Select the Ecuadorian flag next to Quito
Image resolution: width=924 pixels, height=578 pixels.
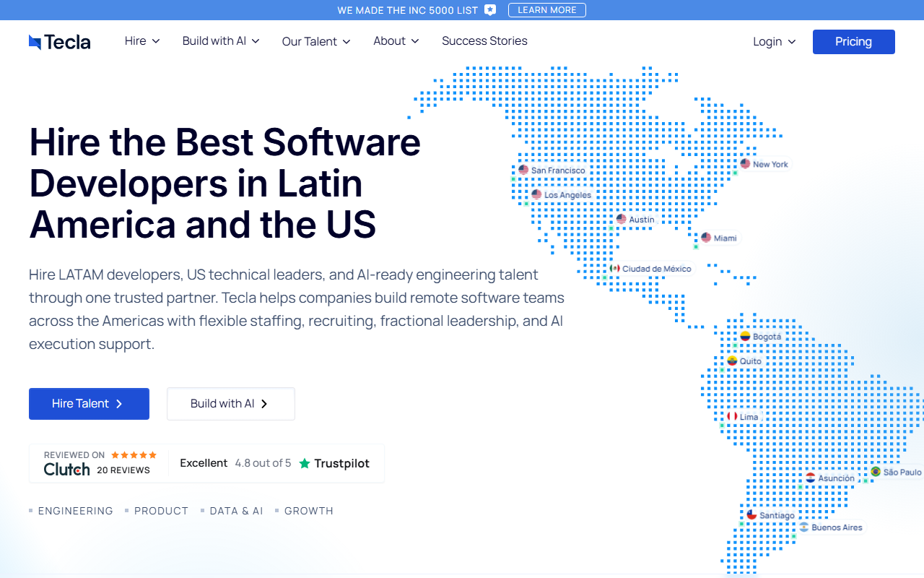point(732,361)
